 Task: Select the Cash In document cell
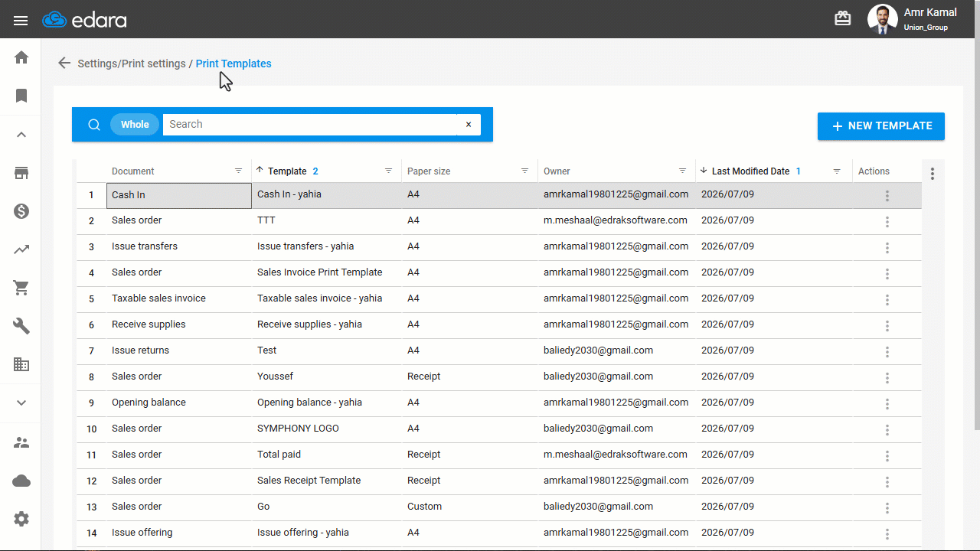point(179,195)
